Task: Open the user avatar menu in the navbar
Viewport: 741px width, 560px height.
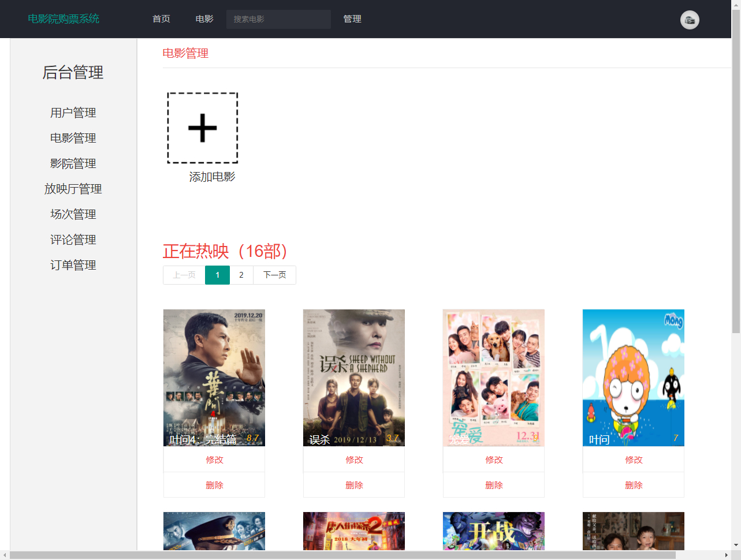Action: [690, 20]
